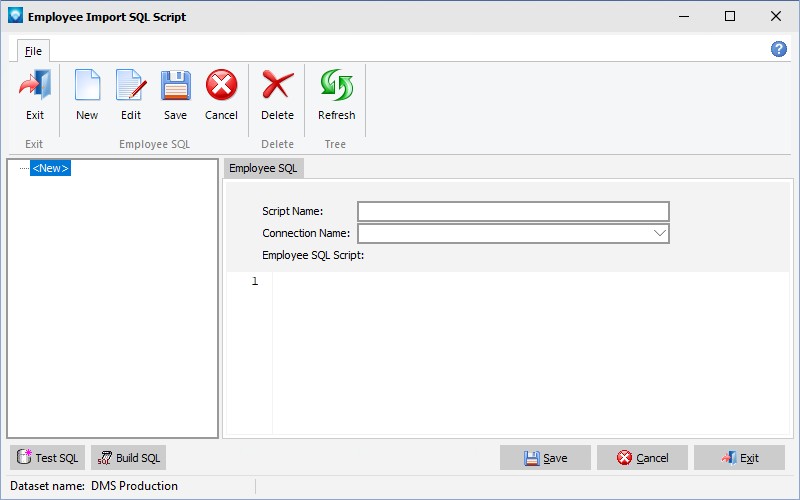Image resolution: width=800 pixels, height=500 pixels.
Task: Click the bottom Cancel button
Action: [x=642, y=458]
